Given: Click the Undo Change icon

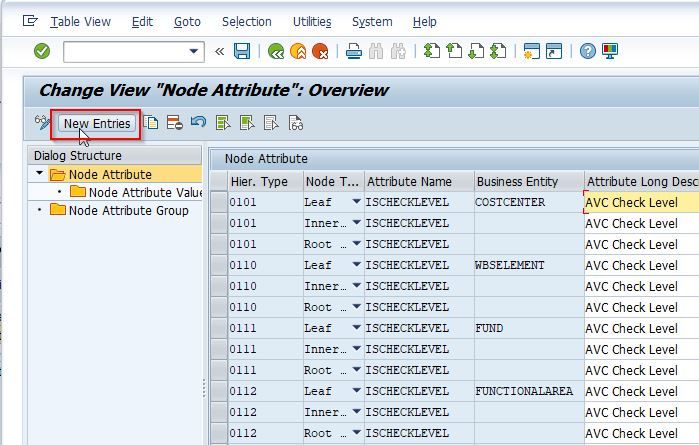Looking at the screenshot, I should tap(198, 122).
